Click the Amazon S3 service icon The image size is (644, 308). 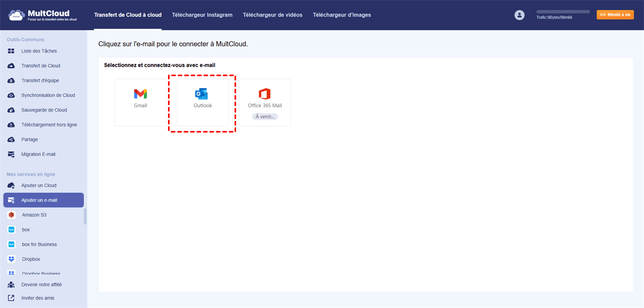(x=11, y=215)
